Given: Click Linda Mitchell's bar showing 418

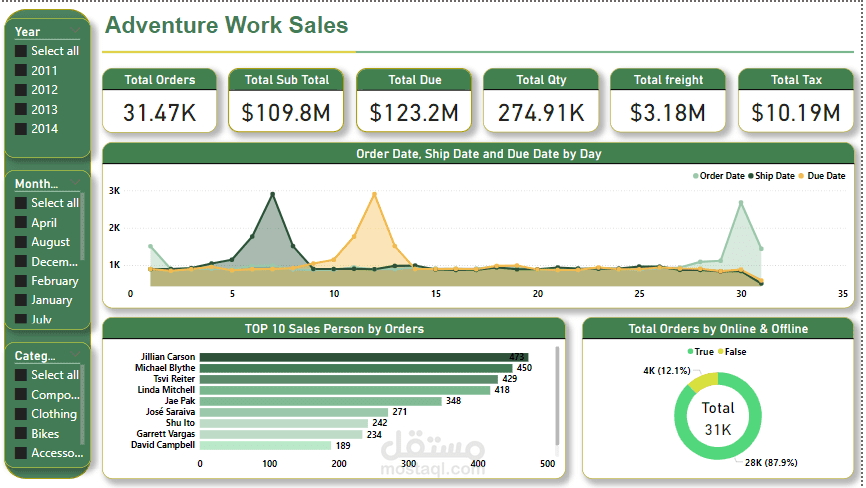Looking at the screenshot, I should click(345, 390).
